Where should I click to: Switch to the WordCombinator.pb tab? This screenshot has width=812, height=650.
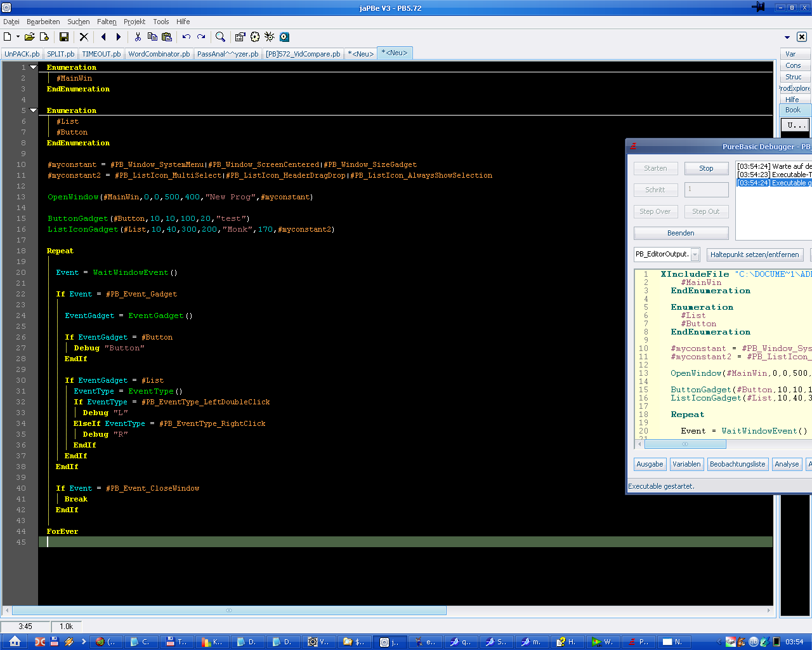click(159, 54)
